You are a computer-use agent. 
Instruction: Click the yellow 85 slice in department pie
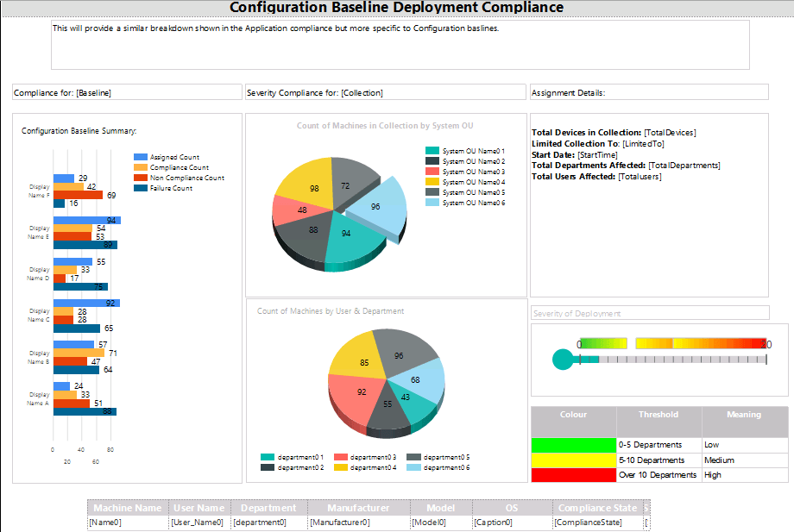coord(361,359)
